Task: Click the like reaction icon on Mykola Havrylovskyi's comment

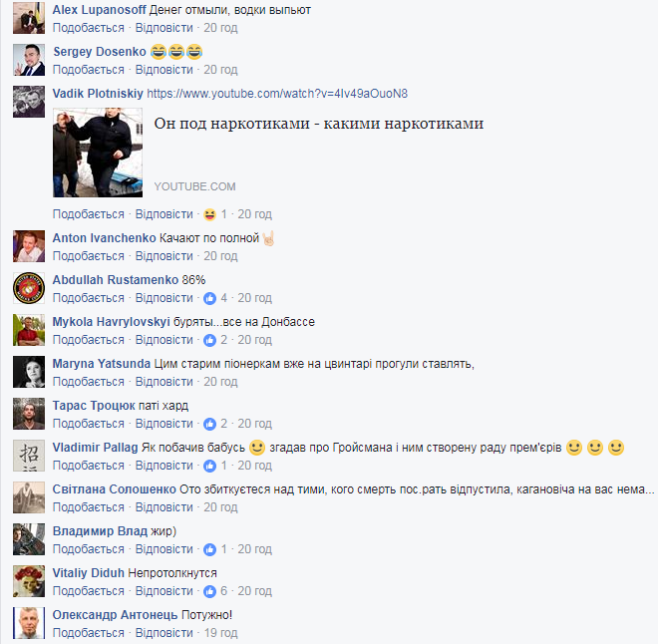Action: click(209, 340)
